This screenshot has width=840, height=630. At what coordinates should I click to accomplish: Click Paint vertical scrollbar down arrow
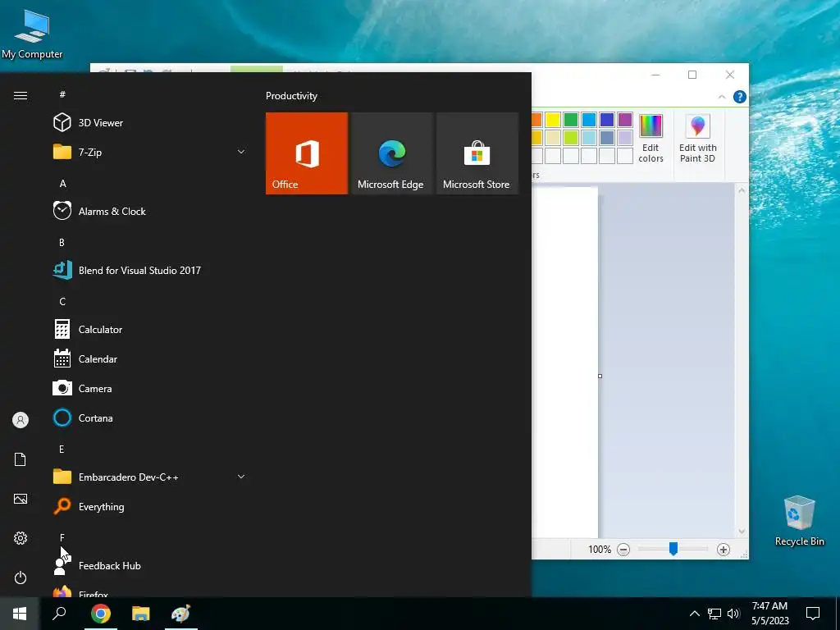(742, 532)
